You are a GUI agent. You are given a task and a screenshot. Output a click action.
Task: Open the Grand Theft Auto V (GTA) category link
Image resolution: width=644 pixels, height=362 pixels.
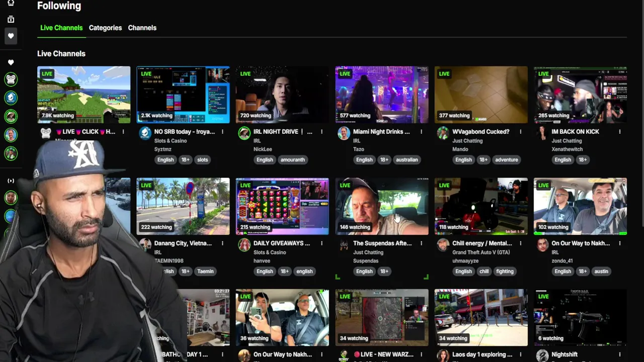[481, 252]
